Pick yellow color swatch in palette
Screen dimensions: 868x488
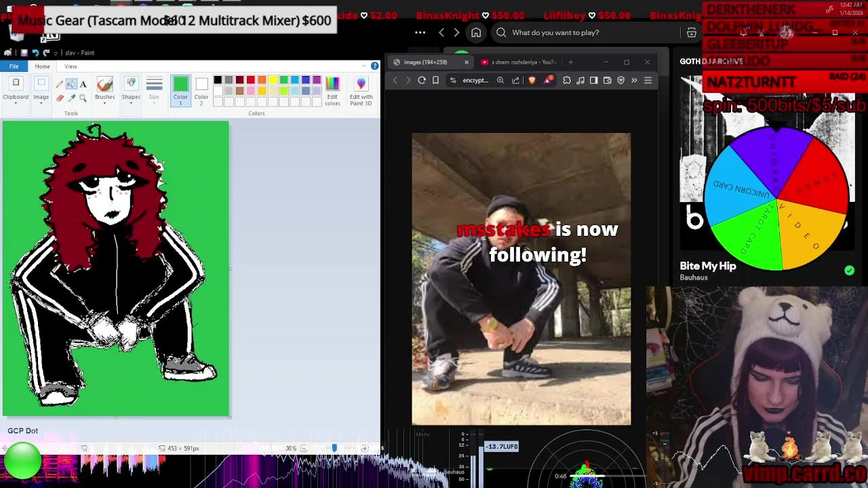click(273, 80)
